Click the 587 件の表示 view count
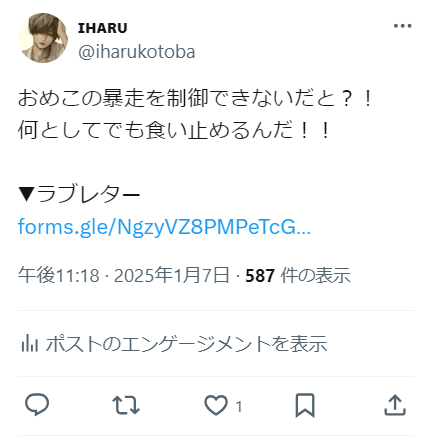Screen dimensions: 426x437 [298, 276]
